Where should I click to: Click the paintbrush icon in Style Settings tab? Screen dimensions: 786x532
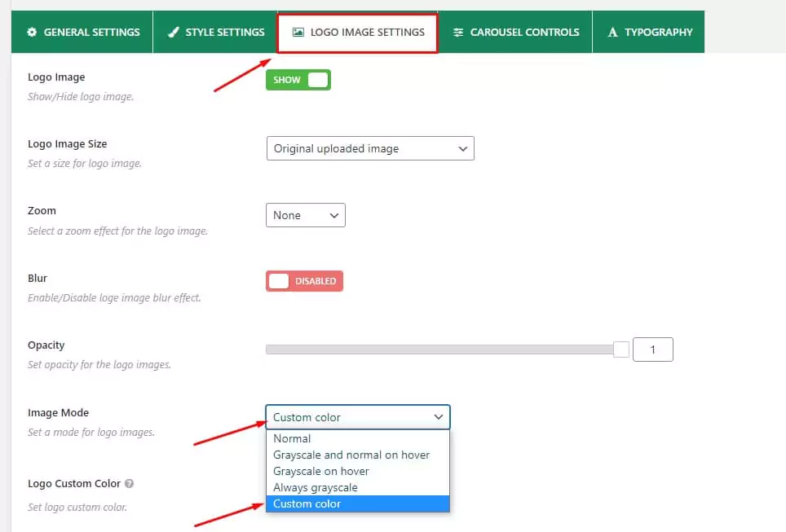173,33
